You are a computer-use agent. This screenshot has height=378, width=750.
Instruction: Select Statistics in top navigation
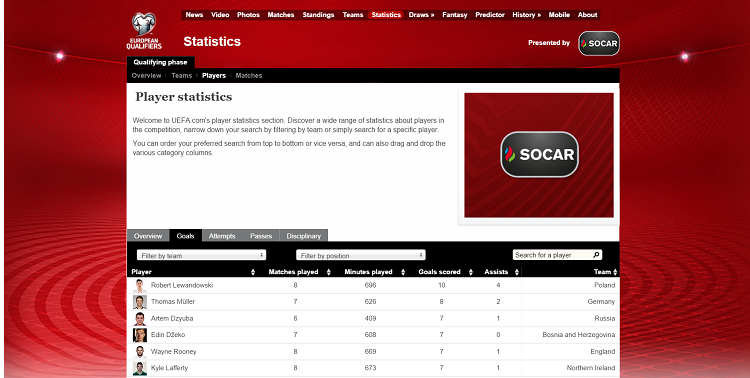click(386, 15)
